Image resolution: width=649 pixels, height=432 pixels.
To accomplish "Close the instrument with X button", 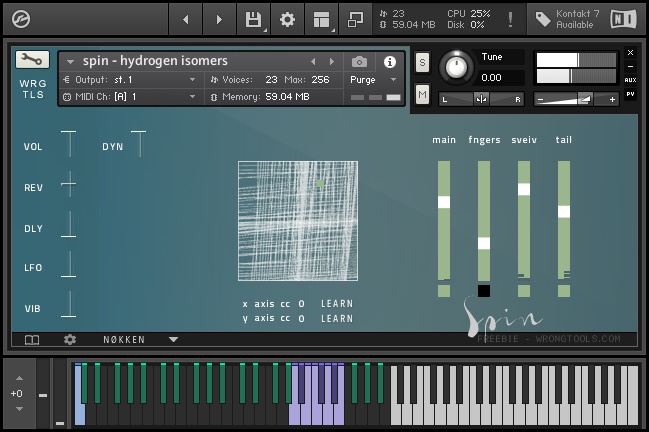I will tap(630, 53).
